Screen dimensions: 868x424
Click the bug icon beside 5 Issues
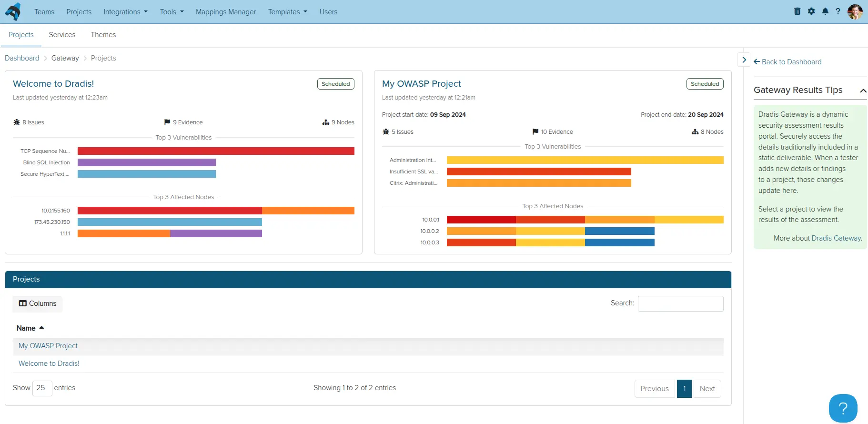pos(386,132)
